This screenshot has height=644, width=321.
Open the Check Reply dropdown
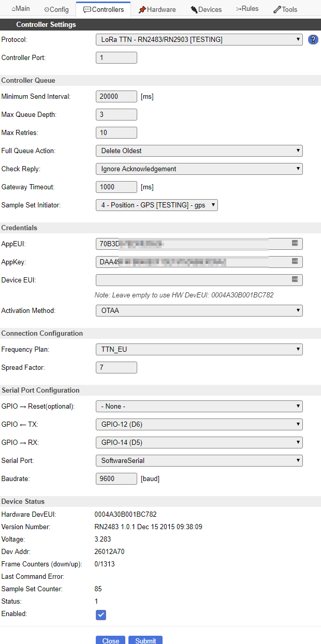coord(199,169)
